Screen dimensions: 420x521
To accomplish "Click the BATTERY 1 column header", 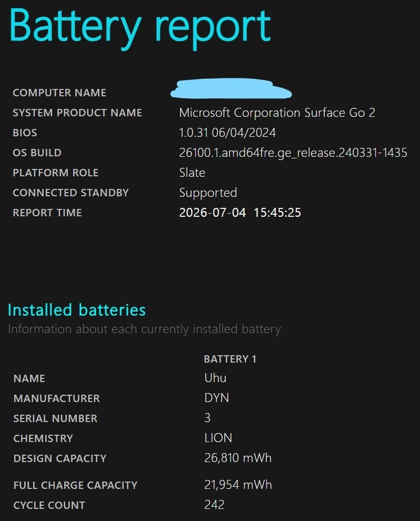I will point(230,359).
